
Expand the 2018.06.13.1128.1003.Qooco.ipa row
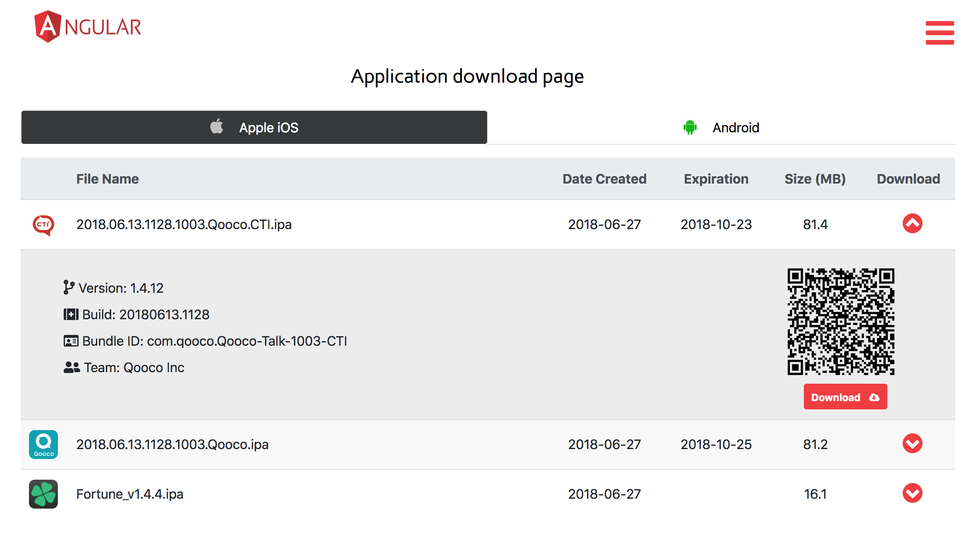click(912, 444)
